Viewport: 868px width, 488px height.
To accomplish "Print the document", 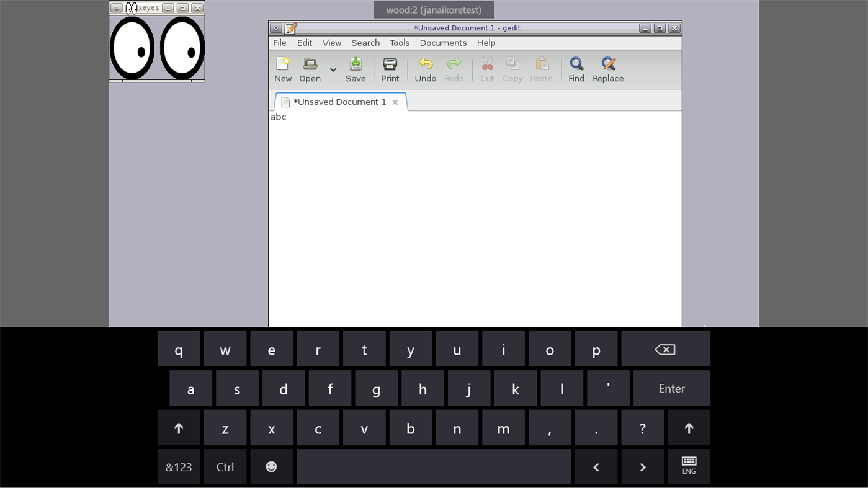I will [x=390, y=68].
